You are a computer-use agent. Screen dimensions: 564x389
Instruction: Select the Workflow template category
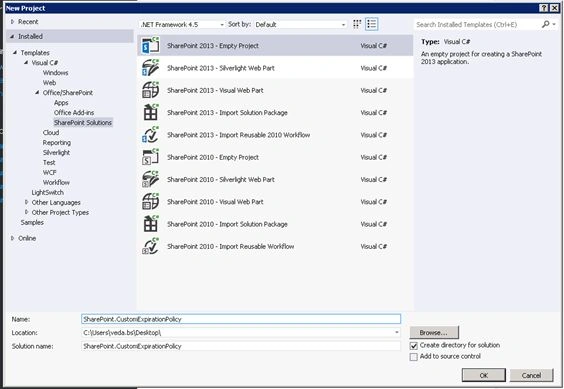(x=56, y=182)
